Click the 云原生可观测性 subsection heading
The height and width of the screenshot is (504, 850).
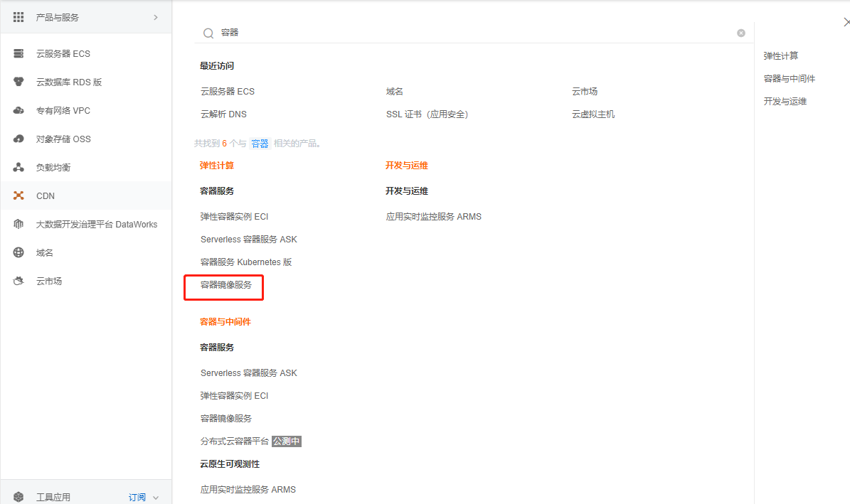coord(230,464)
